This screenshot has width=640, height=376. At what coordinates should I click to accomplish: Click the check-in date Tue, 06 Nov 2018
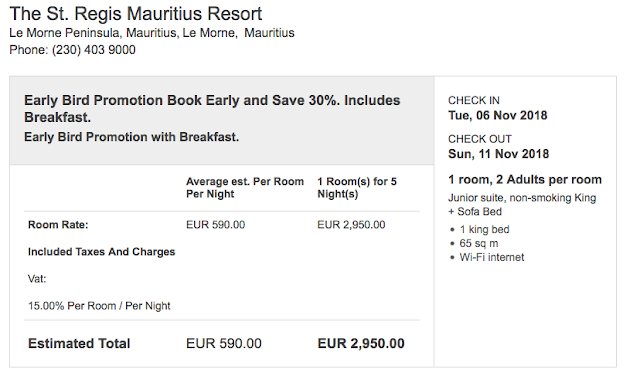click(498, 116)
